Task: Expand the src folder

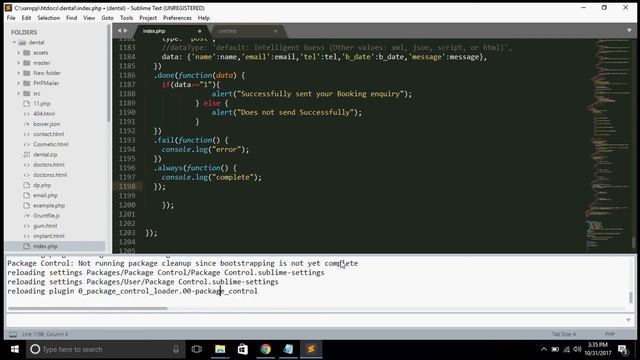Action: click(19, 93)
